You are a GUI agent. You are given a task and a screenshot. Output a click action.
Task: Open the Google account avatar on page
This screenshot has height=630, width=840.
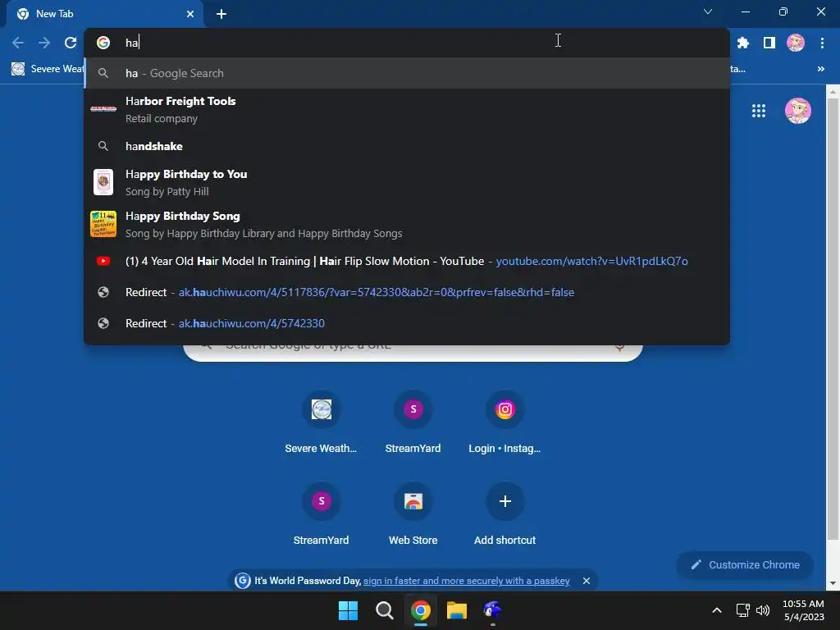coord(797,111)
